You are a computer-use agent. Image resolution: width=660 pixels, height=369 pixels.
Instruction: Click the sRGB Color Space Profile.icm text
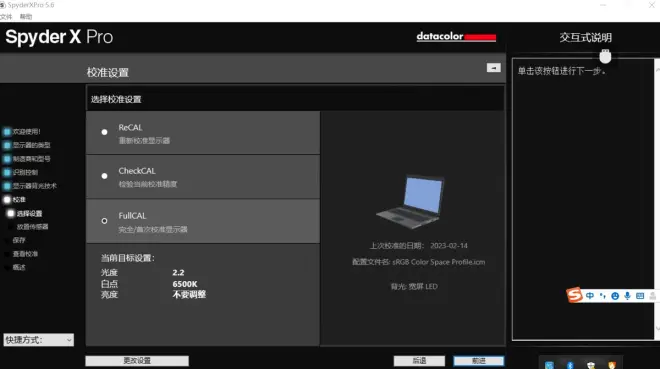(439, 262)
